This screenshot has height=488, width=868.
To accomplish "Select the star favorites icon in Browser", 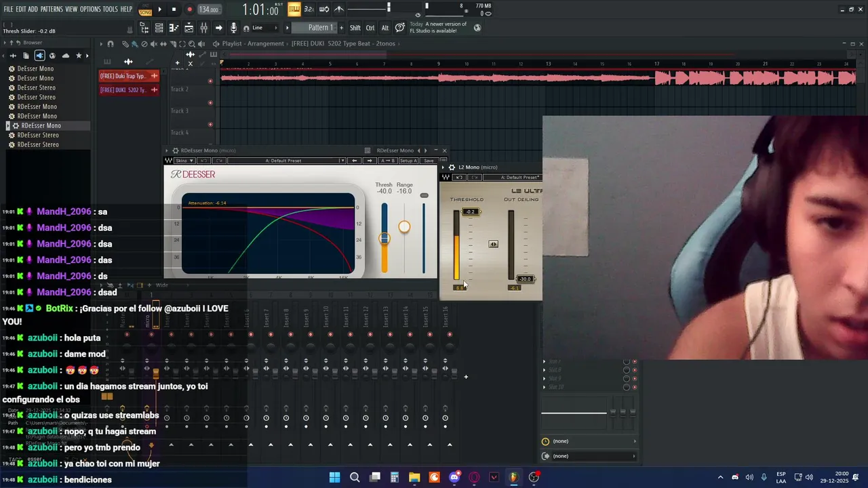I will click(79, 56).
